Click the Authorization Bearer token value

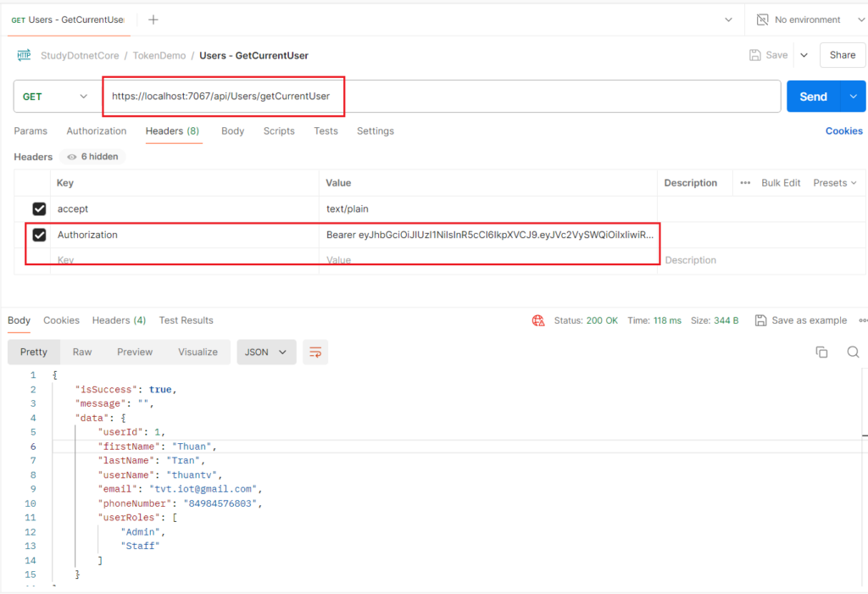(490, 235)
